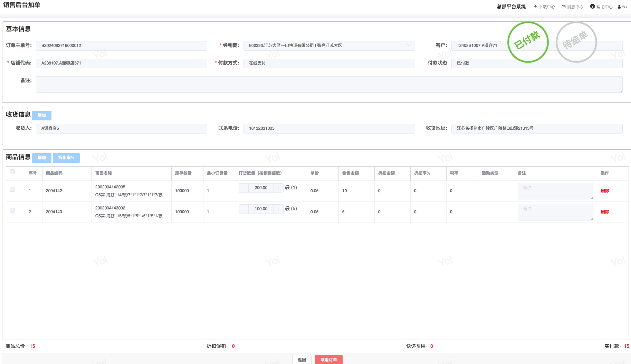Viewport: 631px width, 364px height.
Task: Click the 备注 note box for product 2004143
Action: (555, 212)
